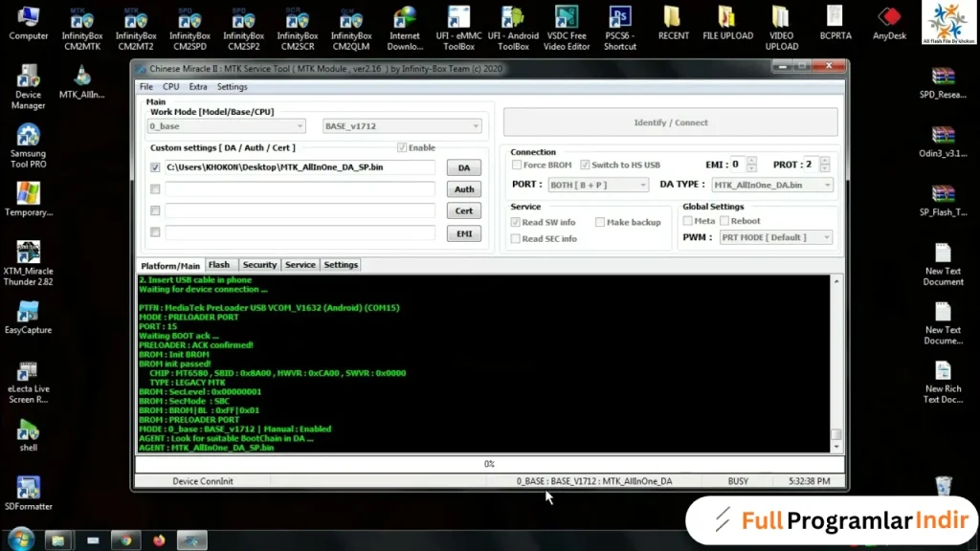Open Odin3 archive icon
This screenshot has height=551, width=980.
tap(943, 142)
